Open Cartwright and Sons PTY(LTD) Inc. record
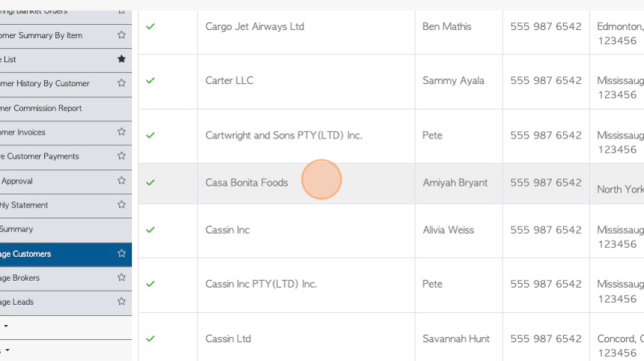The height and width of the screenshot is (361, 644). pyautogui.click(x=284, y=136)
